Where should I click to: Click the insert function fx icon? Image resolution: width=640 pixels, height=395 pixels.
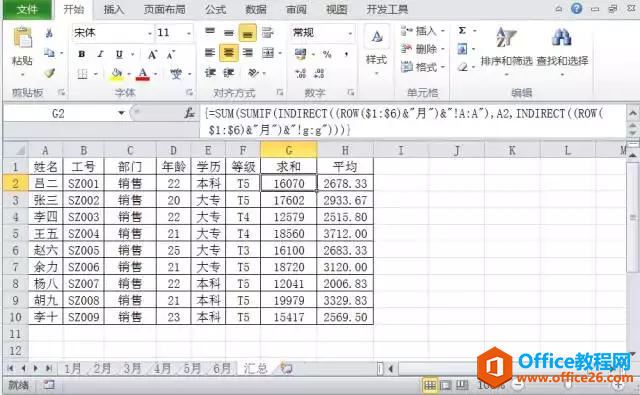(x=189, y=113)
